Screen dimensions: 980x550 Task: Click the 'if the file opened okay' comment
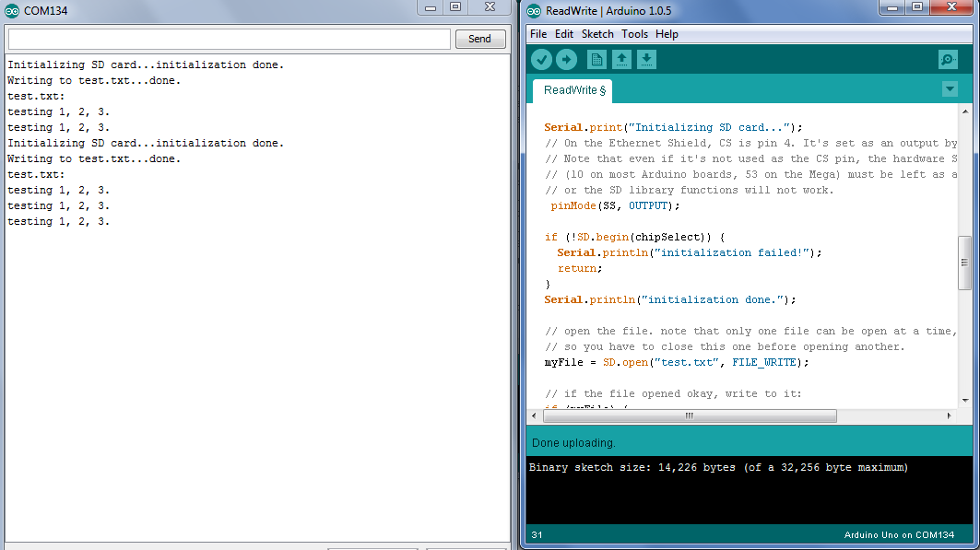click(x=673, y=394)
